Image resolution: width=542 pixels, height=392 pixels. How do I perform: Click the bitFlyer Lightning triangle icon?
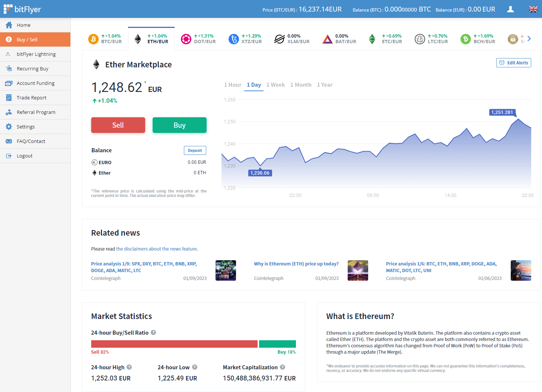click(x=8, y=54)
